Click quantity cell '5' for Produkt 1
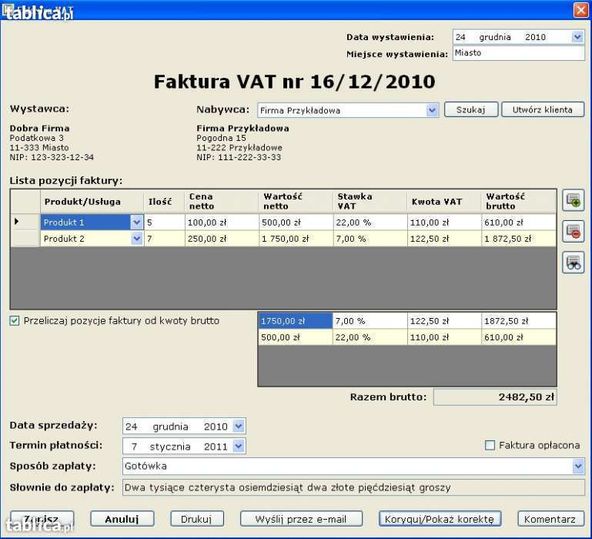This screenshot has width=592, height=539. [x=164, y=222]
